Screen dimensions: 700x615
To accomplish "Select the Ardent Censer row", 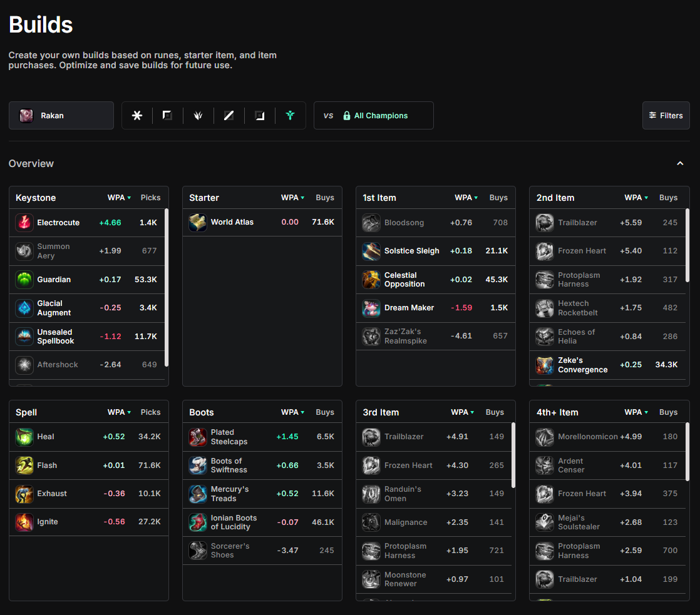I will [x=607, y=465].
